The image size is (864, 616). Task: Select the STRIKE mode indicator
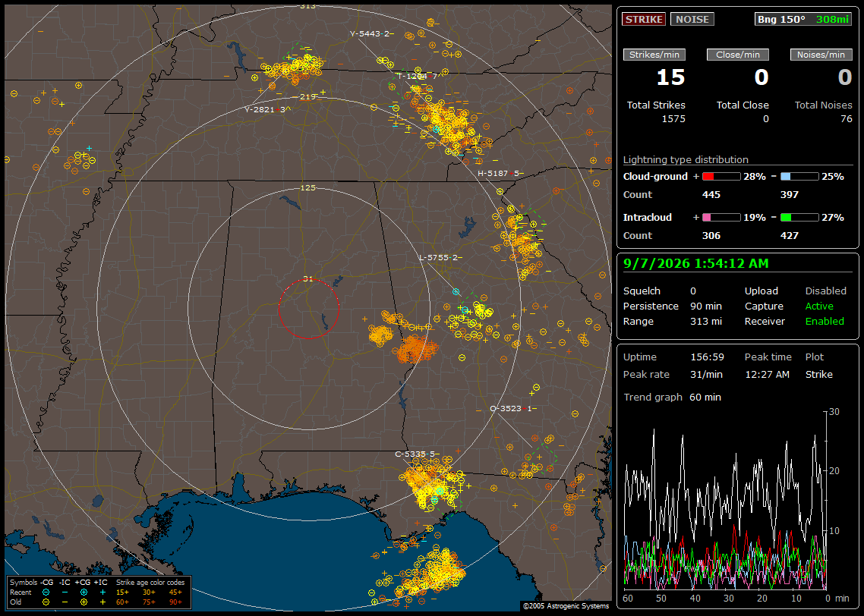tap(644, 19)
